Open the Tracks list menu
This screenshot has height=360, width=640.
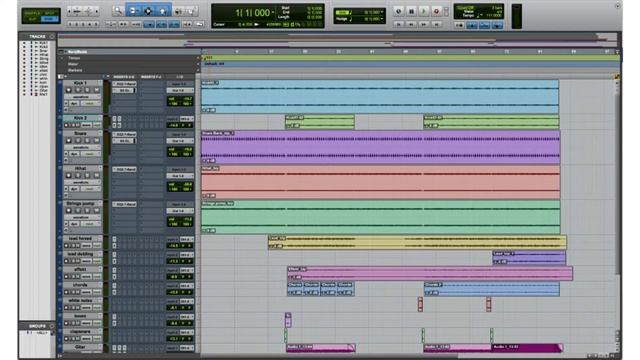tap(51, 36)
